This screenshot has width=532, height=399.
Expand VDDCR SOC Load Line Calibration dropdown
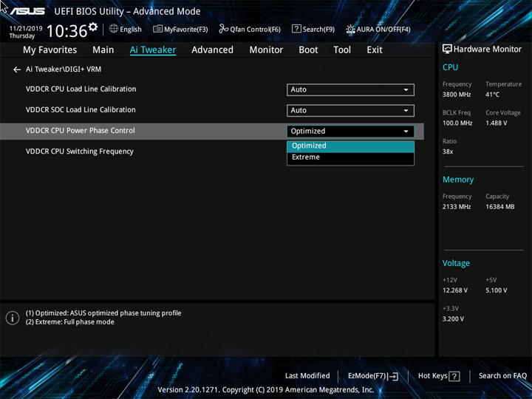[350, 111]
